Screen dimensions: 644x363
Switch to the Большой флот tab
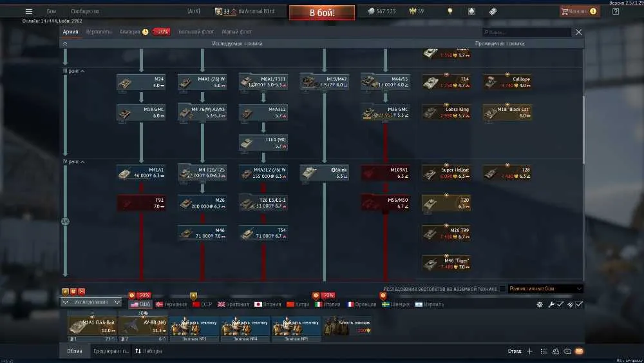[x=196, y=32]
